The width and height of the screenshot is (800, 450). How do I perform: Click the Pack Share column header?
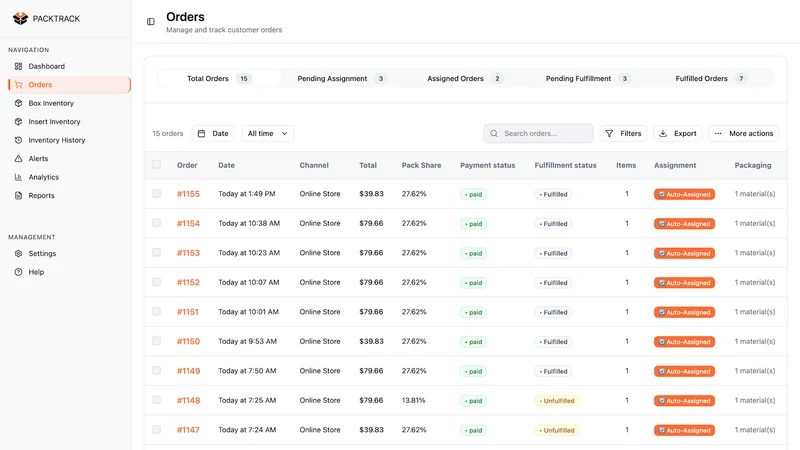tap(421, 165)
